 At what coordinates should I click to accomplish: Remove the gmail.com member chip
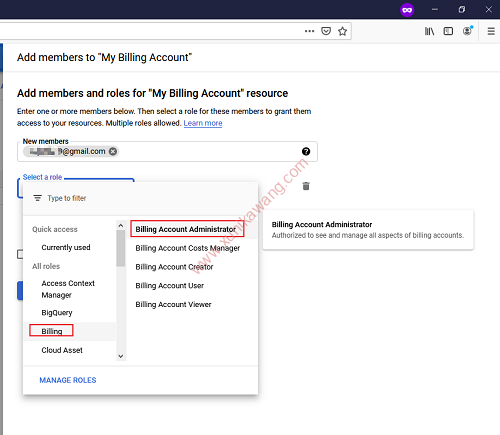click(113, 151)
